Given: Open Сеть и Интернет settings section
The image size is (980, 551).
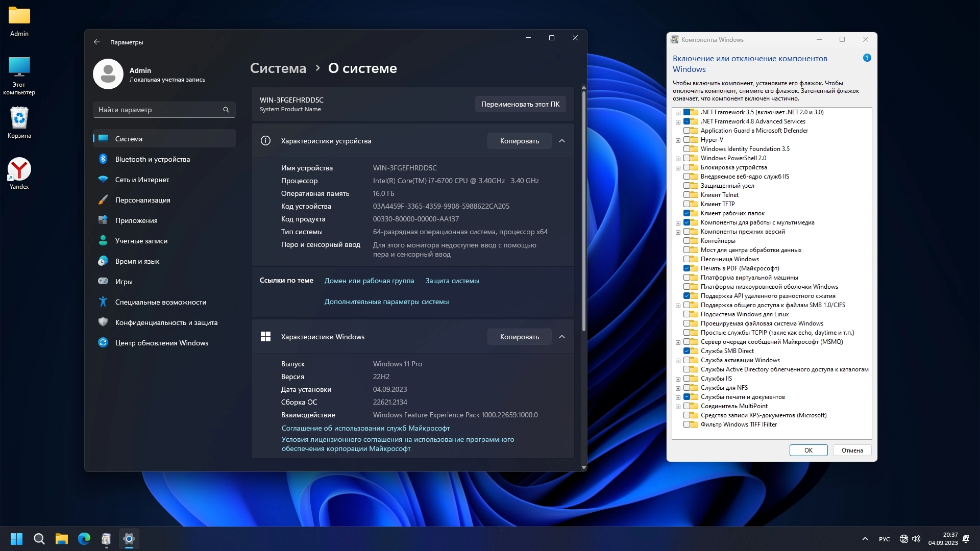Looking at the screenshot, I should coord(142,180).
